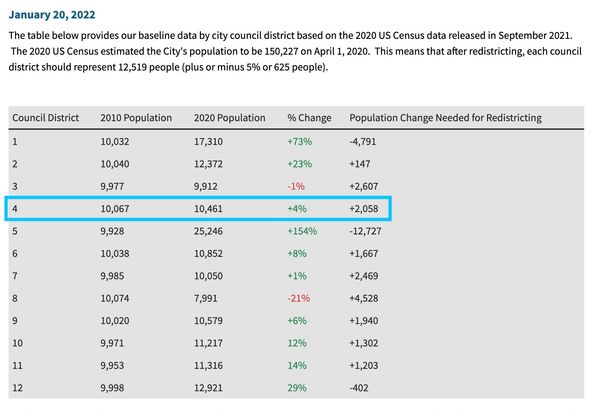Click the Council District column header
This screenshot has height=411, width=600.
(x=45, y=118)
